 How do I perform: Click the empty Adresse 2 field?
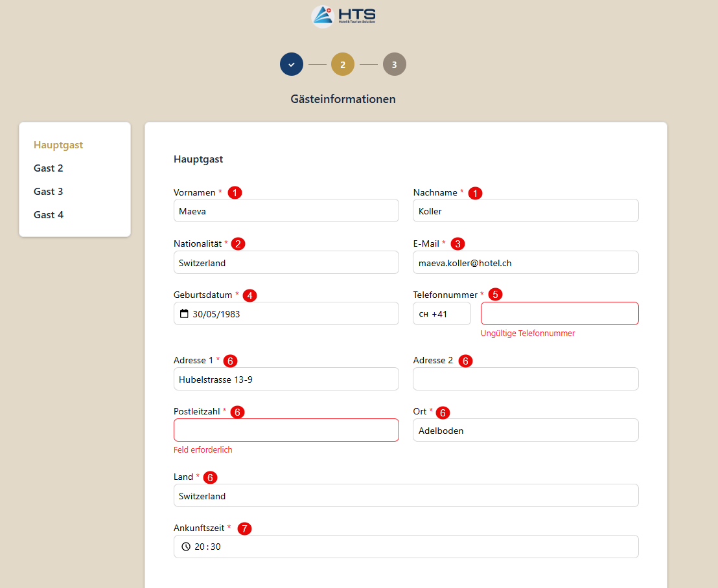click(525, 379)
